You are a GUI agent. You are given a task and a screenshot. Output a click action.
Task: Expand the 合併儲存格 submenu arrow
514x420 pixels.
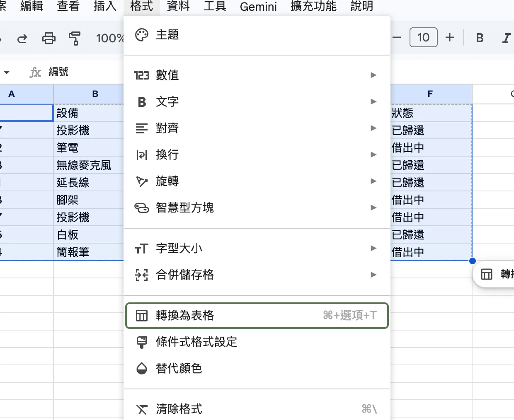click(x=373, y=275)
